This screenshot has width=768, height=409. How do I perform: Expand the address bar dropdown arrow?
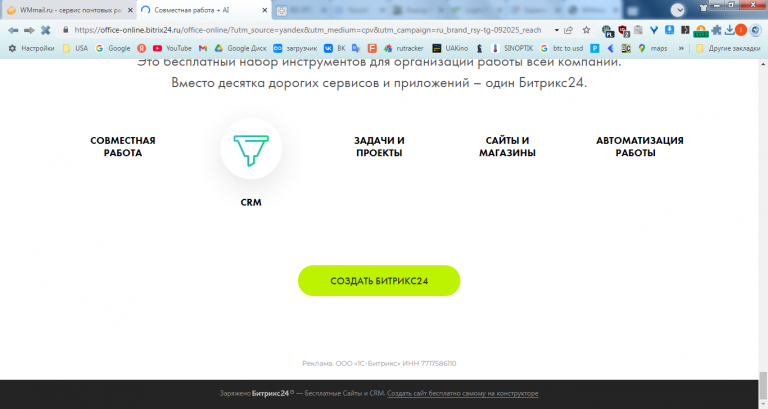tap(556, 30)
